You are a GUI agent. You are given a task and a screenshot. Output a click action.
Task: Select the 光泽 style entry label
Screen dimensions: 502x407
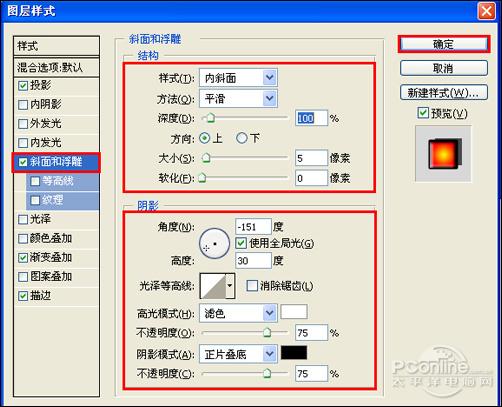point(41,219)
